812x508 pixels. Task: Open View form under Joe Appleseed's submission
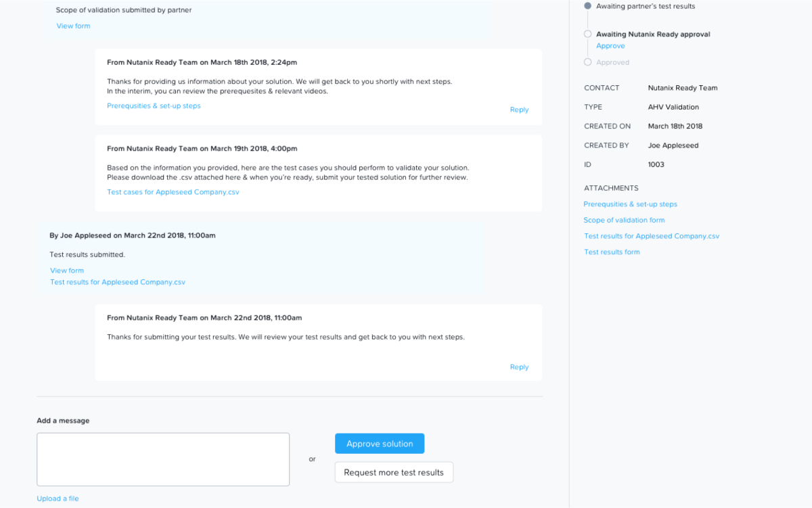(x=66, y=270)
